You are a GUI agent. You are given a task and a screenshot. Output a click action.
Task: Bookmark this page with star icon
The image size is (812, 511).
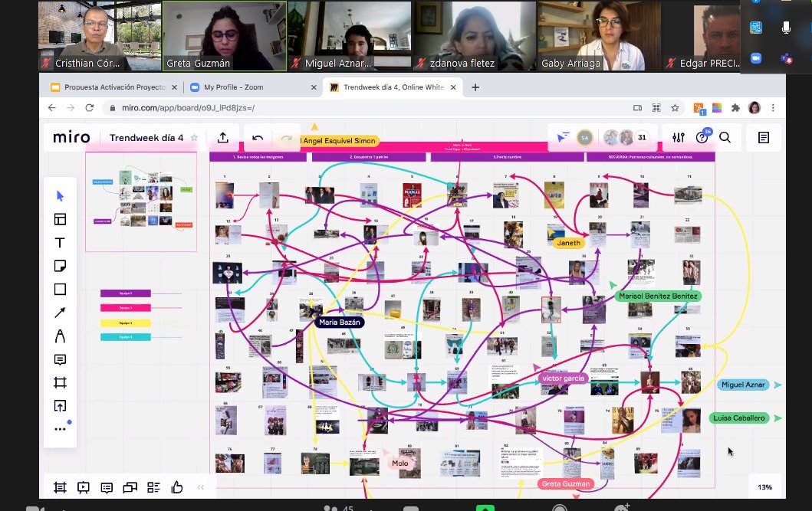click(x=675, y=107)
